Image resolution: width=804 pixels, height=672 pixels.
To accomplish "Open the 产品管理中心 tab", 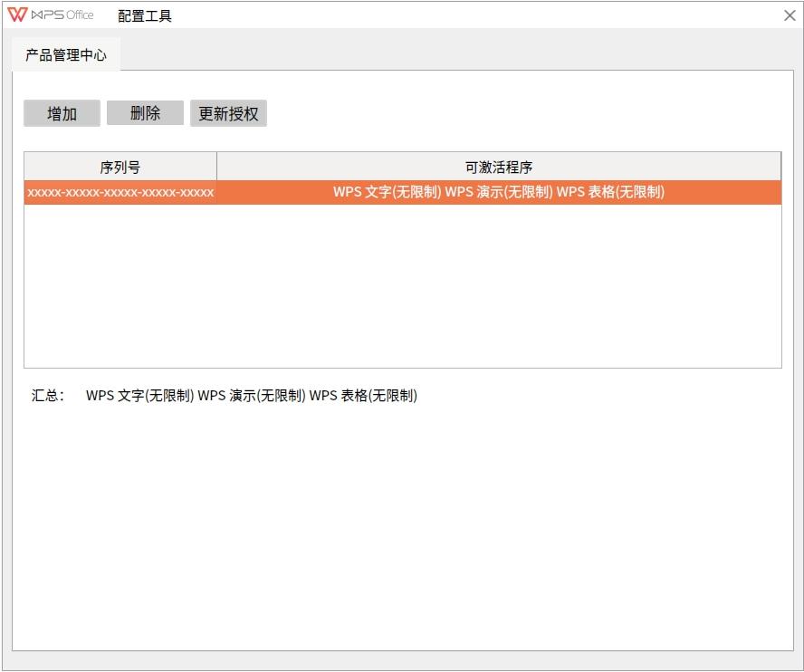I will [x=66, y=55].
